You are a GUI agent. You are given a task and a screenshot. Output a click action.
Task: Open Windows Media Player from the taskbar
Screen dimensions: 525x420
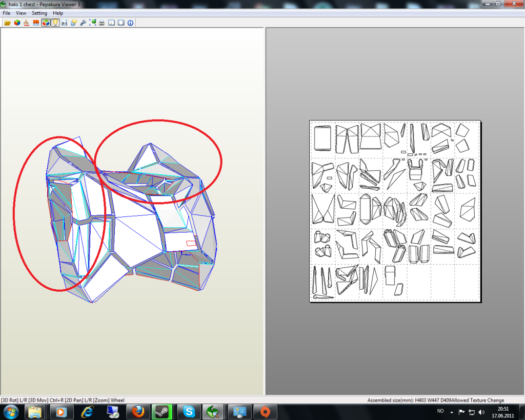coord(61,412)
